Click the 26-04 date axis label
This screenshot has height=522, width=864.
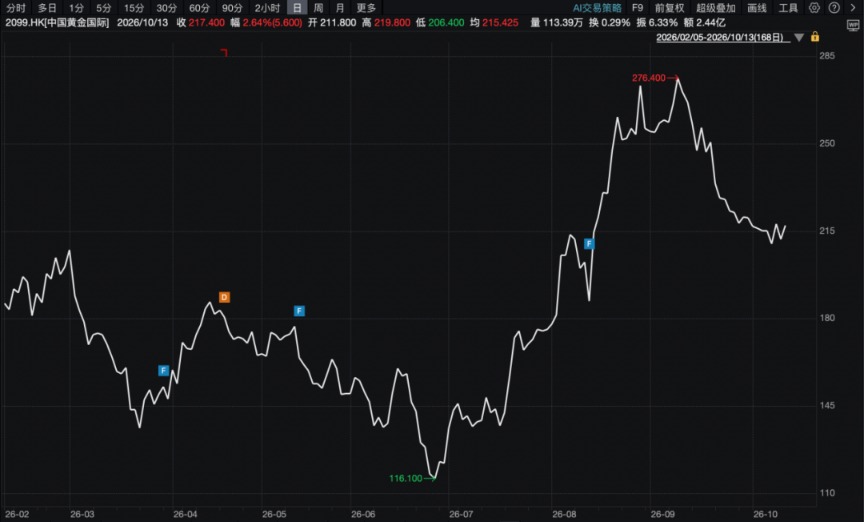pyautogui.click(x=185, y=514)
